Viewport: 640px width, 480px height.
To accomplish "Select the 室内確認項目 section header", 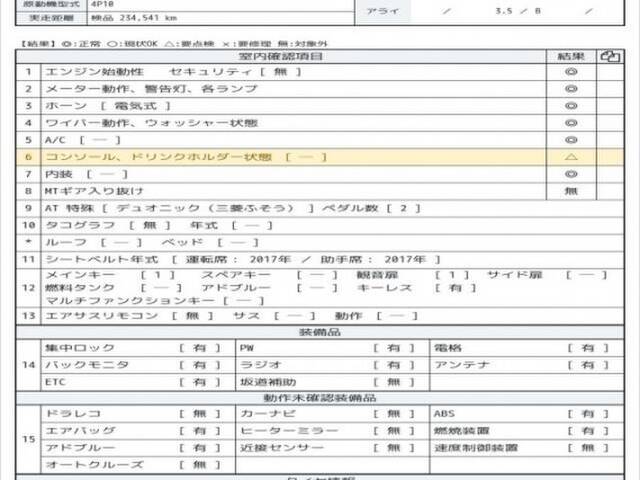I will (x=281, y=56).
